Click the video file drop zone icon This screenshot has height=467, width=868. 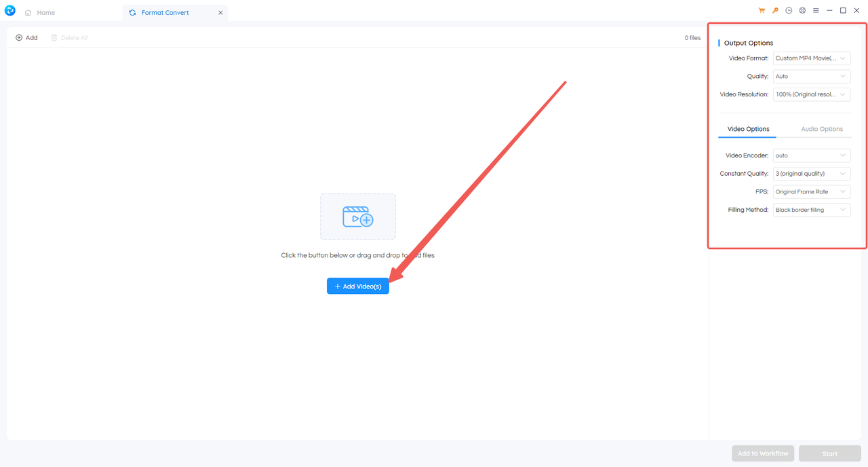click(358, 217)
